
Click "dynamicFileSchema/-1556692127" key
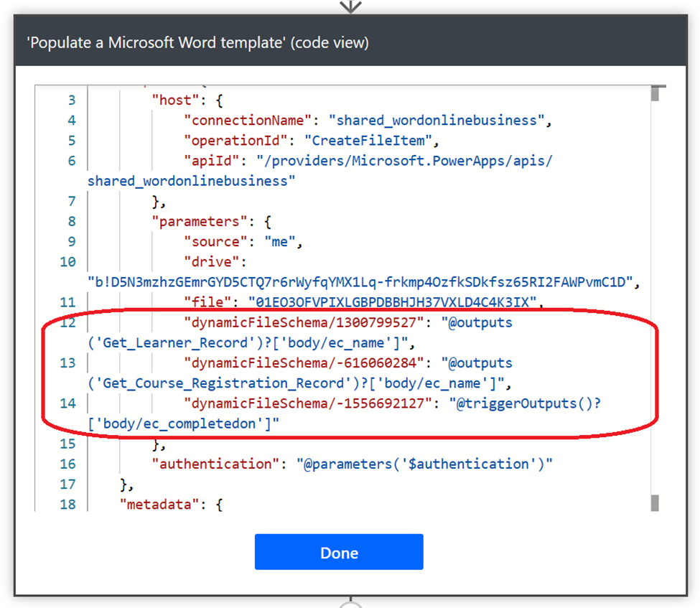click(307, 403)
